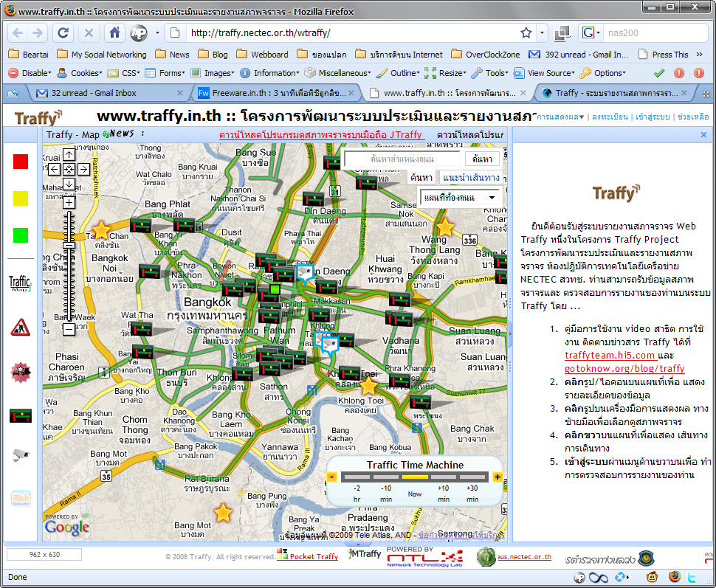
Task: Open the Firefox Home page icon
Action: (x=114, y=33)
